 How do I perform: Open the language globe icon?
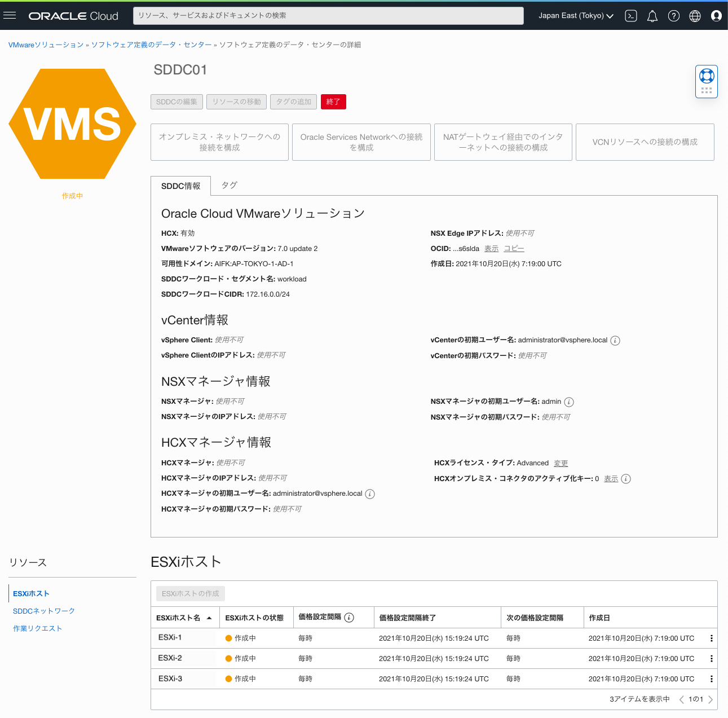[x=695, y=16]
